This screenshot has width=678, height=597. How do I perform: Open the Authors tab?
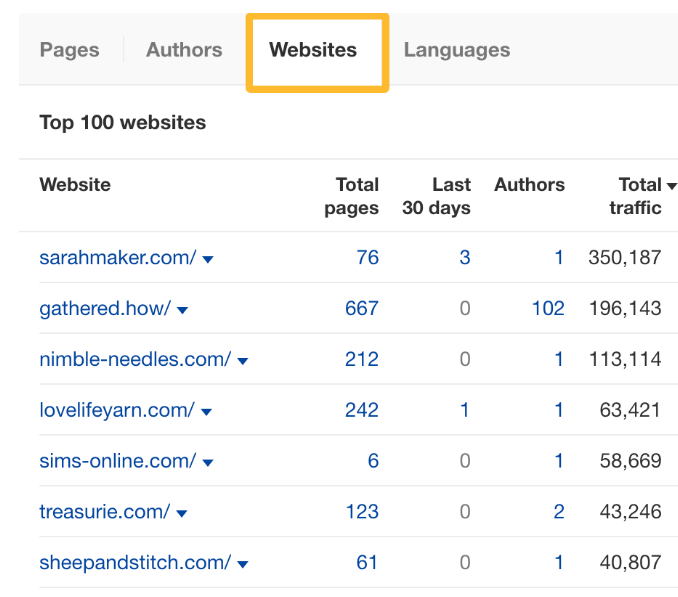coord(184,50)
